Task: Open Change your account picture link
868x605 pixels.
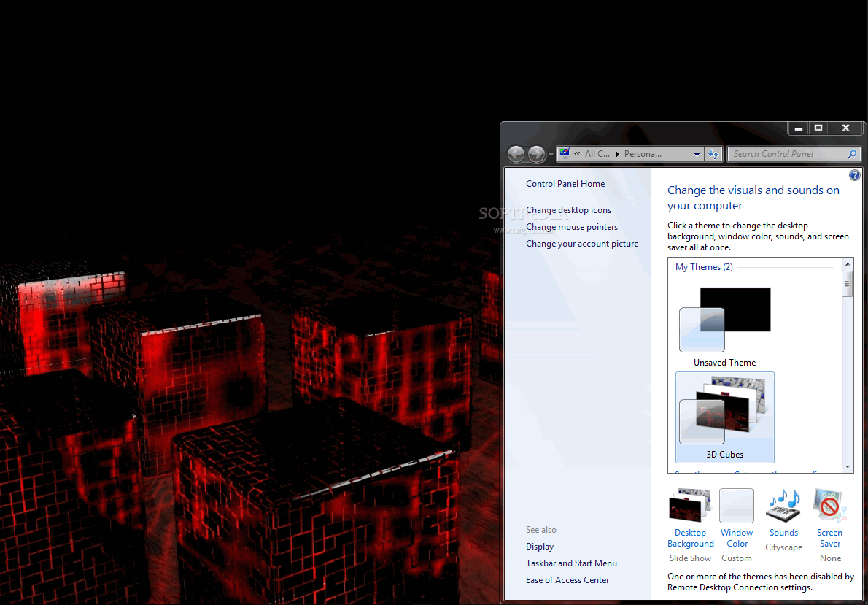Action: tap(582, 244)
